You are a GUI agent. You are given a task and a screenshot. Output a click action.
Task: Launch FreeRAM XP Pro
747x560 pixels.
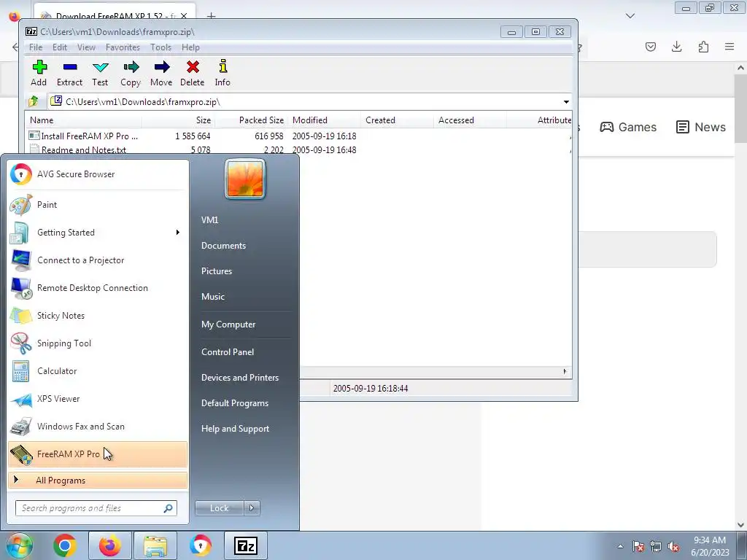point(97,454)
